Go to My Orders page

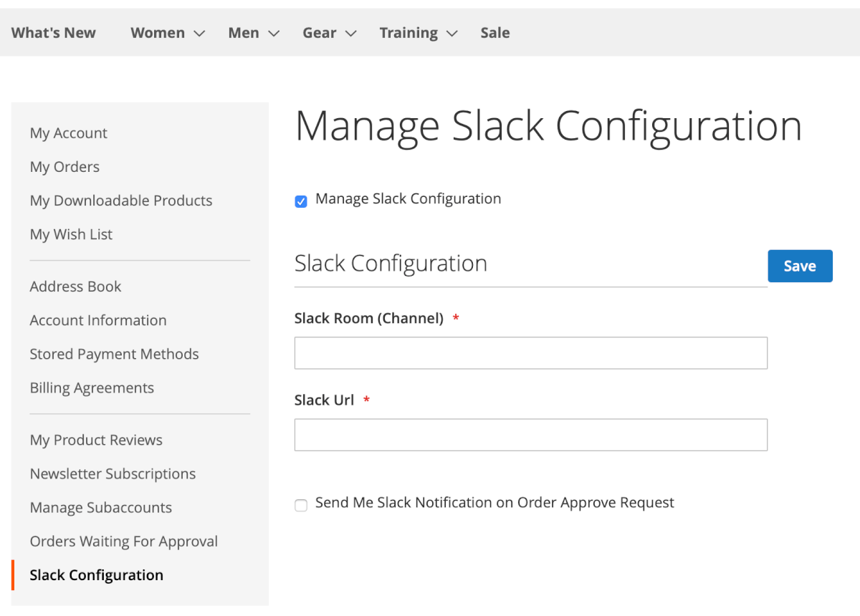point(64,167)
